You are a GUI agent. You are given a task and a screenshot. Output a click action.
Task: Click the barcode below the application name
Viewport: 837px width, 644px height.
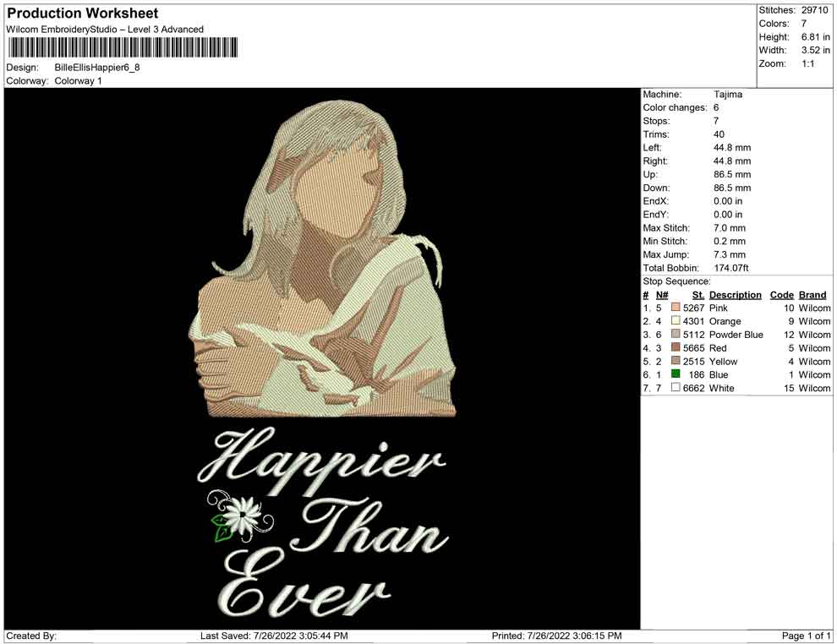[x=123, y=48]
